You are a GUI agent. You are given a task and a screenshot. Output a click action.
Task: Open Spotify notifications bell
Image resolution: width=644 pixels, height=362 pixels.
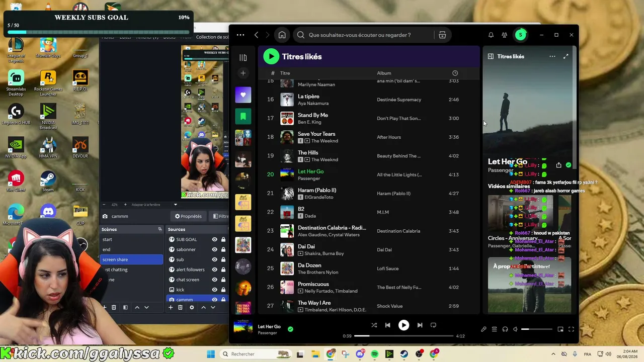coord(491,35)
